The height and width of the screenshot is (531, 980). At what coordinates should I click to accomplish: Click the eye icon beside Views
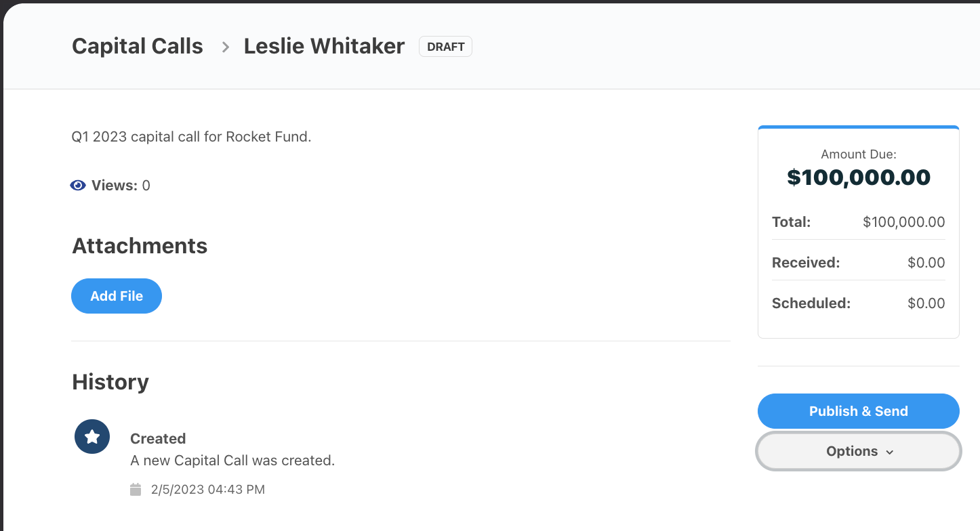click(x=78, y=186)
